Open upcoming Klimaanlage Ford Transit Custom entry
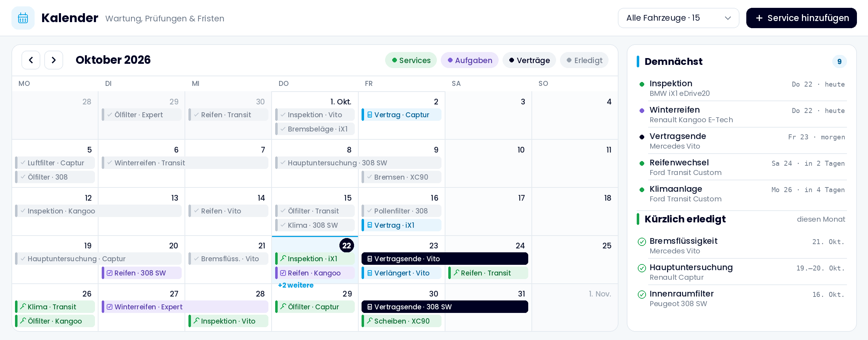The width and height of the screenshot is (868, 340). 742,194
